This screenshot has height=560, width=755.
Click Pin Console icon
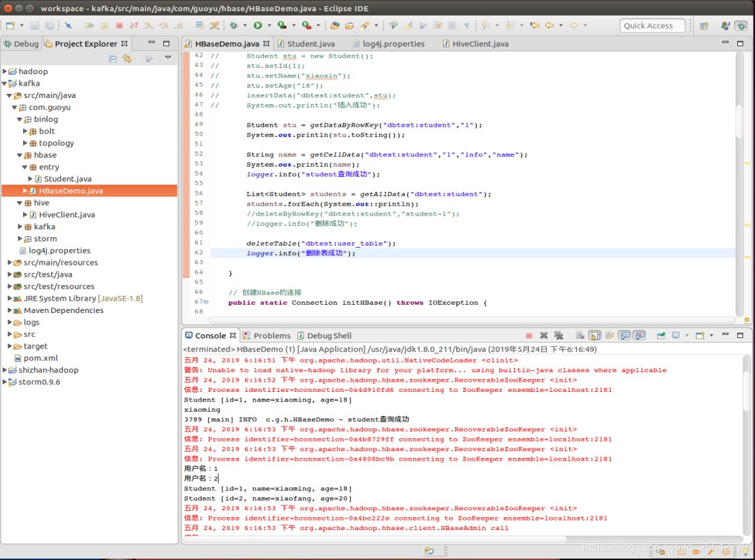coord(660,335)
